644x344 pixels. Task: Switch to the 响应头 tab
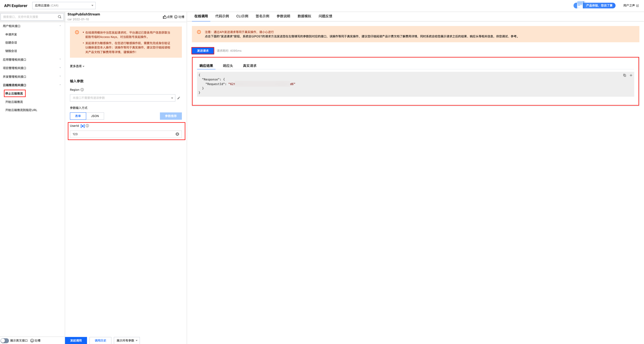(x=228, y=66)
